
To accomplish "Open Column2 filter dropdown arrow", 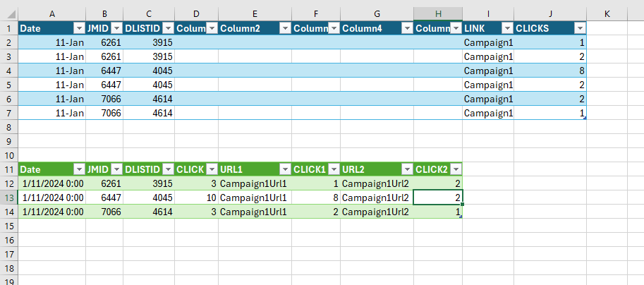I will point(285,28).
